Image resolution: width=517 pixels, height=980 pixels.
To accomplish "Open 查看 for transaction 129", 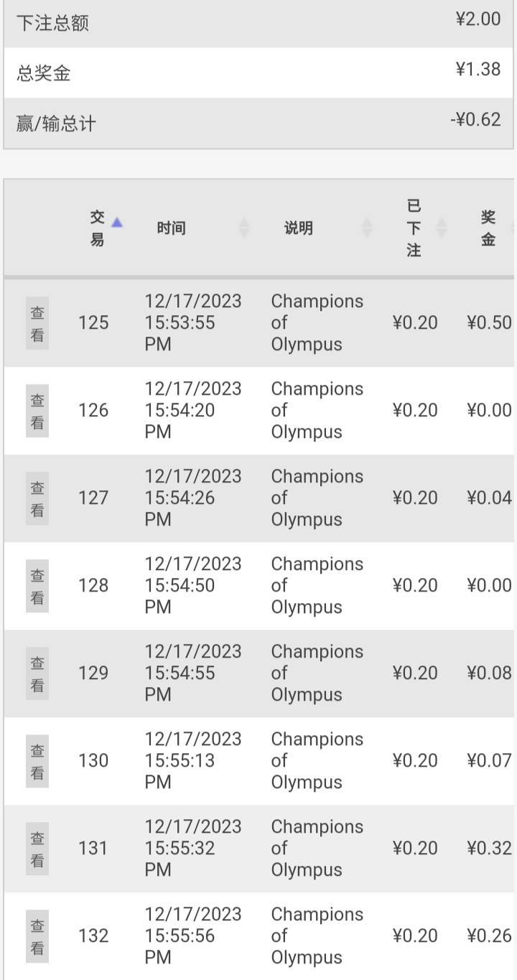I will 37,673.
